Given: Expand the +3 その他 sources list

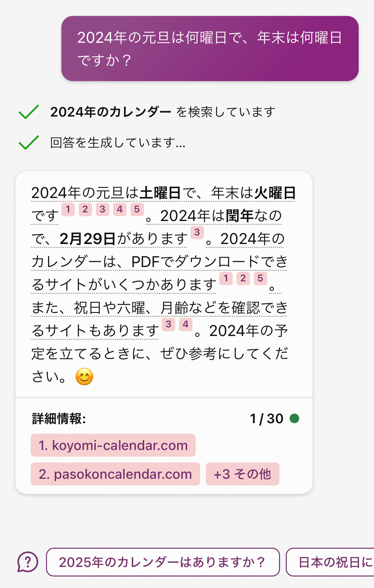Looking at the screenshot, I should pyautogui.click(x=242, y=474).
